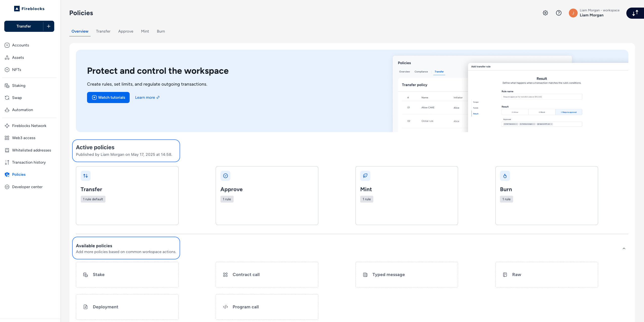Open the help question mark icon
The width and height of the screenshot is (644, 322).
tap(559, 13)
